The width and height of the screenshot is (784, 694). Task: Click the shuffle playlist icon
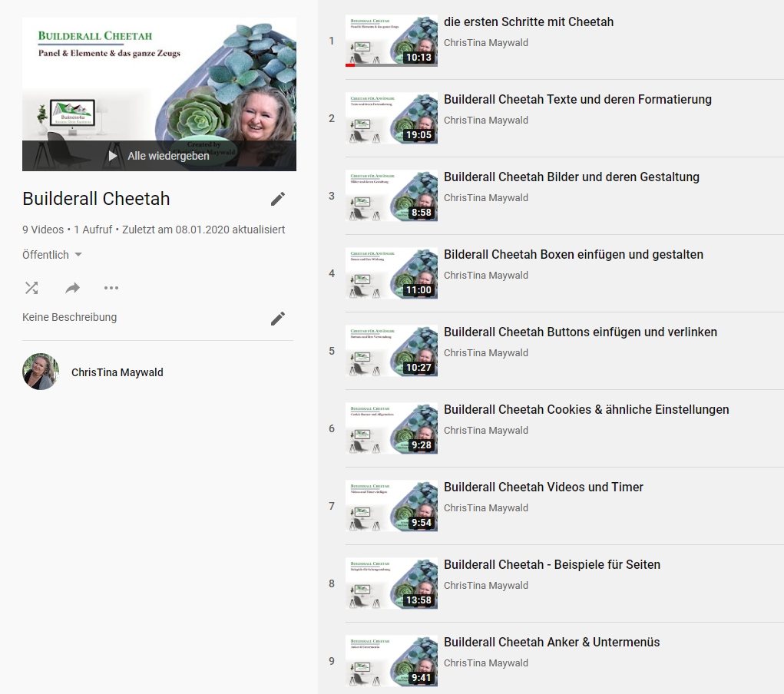[31, 288]
